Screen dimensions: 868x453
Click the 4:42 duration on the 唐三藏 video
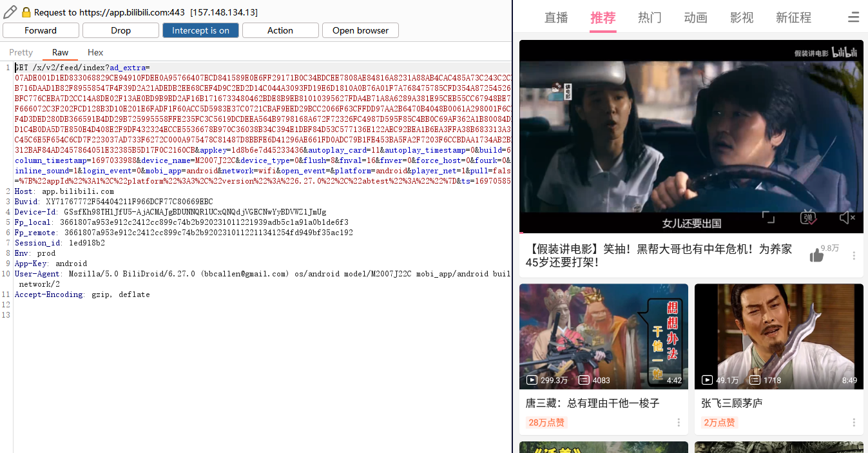pyautogui.click(x=674, y=380)
